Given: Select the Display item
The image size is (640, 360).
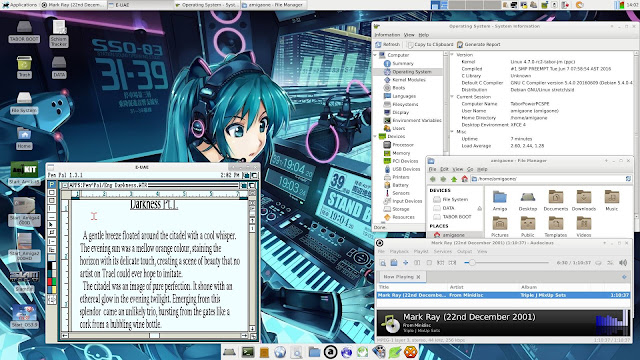Looking at the screenshot, I should pyautogui.click(x=396, y=112).
